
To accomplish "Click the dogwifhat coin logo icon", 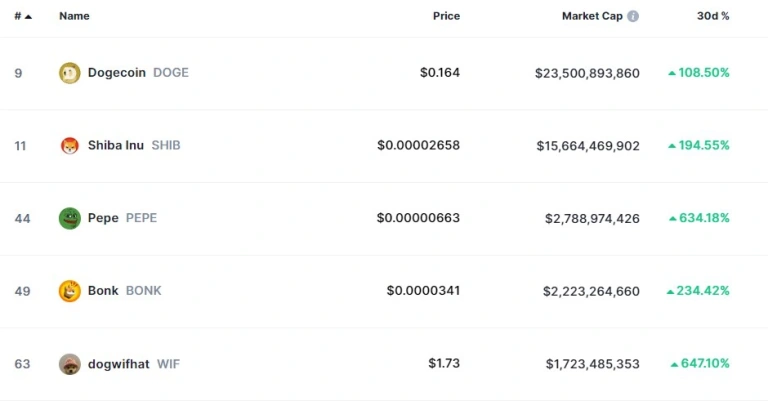I will pos(70,364).
